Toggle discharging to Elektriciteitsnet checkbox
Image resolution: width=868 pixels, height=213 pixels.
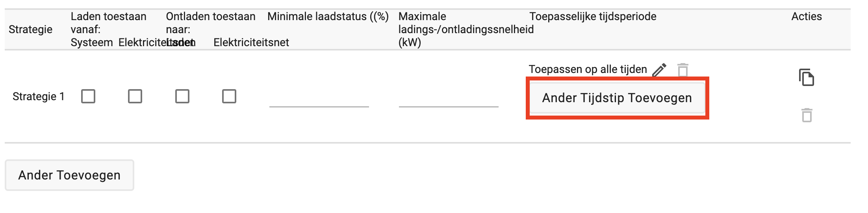pyautogui.click(x=229, y=96)
